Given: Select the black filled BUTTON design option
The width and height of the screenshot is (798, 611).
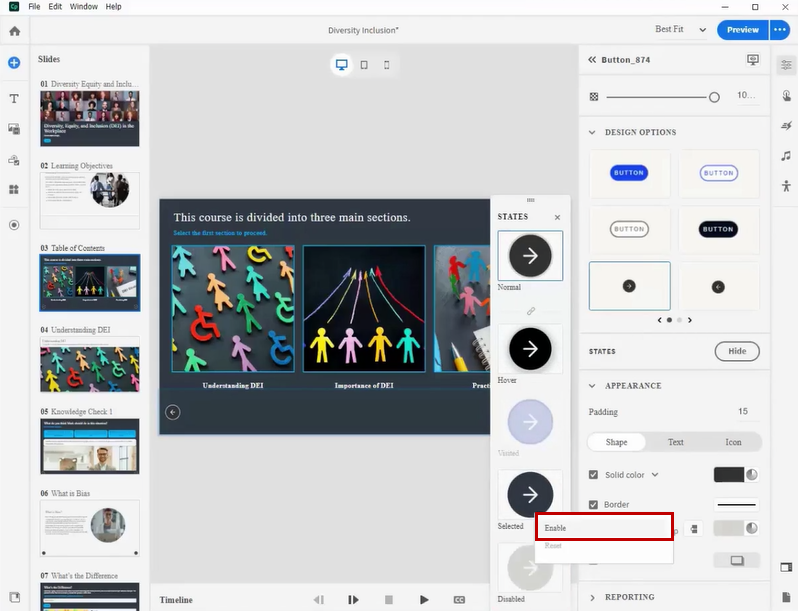Looking at the screenshot, I should pos(718,229).
